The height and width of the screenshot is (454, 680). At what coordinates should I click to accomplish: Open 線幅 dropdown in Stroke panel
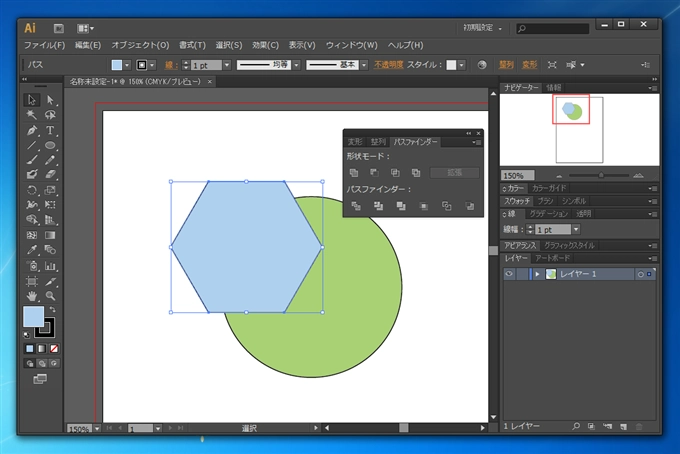[x=576, y=229]
